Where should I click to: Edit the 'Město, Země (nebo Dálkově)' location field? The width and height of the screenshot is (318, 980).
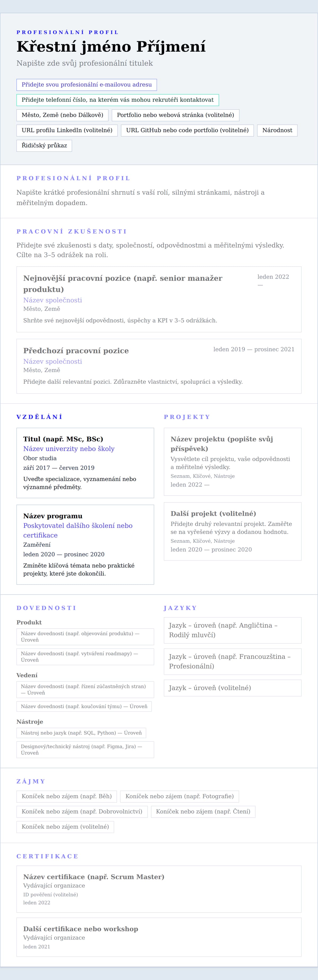(62, 115)
